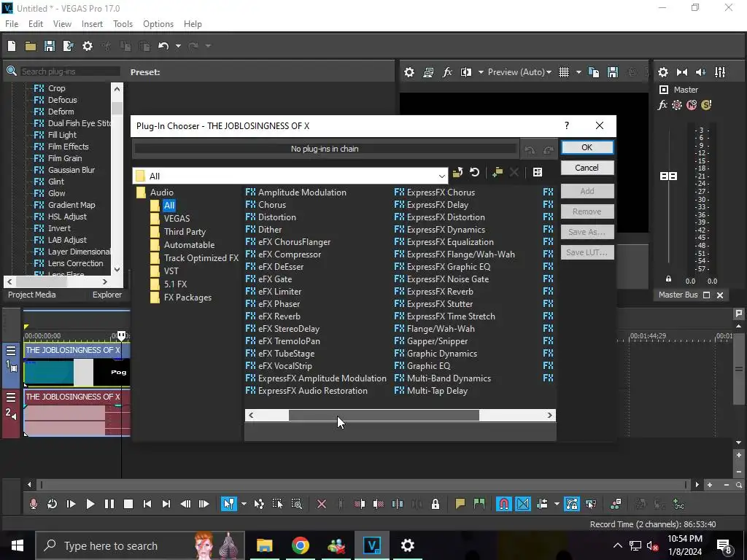The image size is (747, 560).
Task: Open Master bus audio properties gear
Action: point(662,72)
